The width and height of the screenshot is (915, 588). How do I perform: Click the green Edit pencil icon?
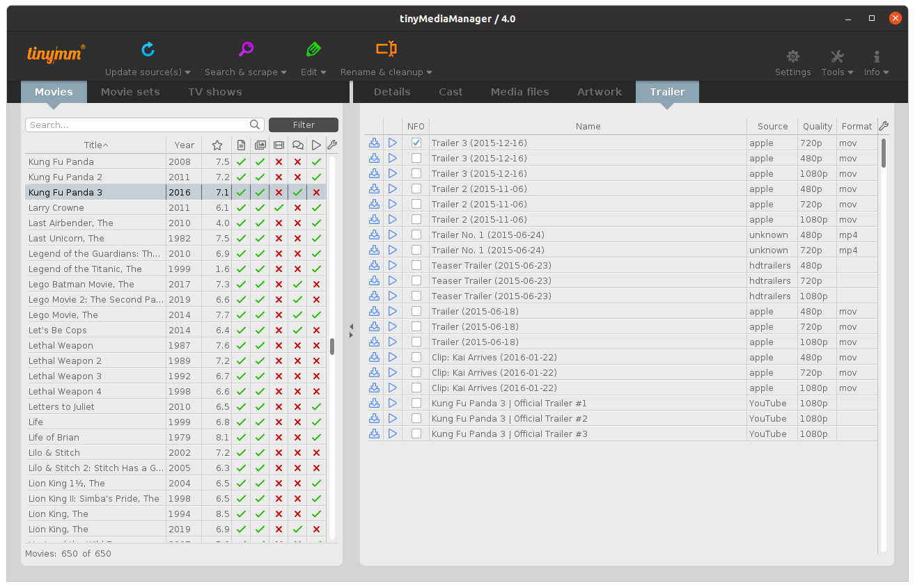click(x=313, y=49)
